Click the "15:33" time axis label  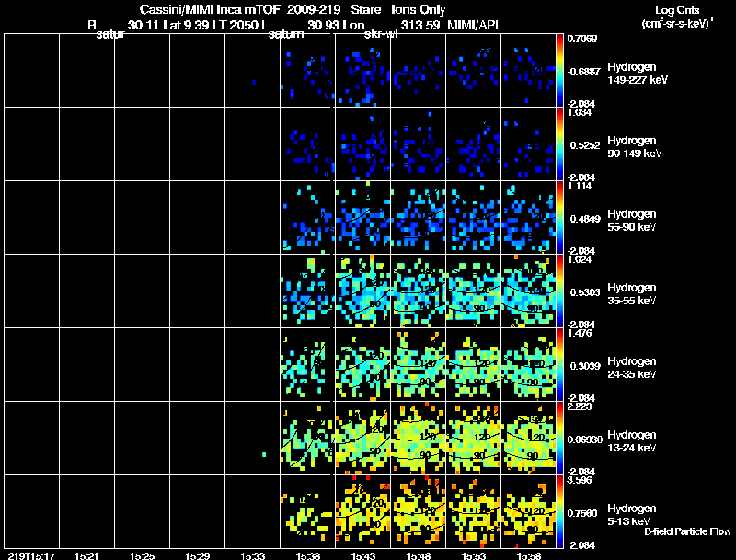pyautogui.click(x=252, y=555)
